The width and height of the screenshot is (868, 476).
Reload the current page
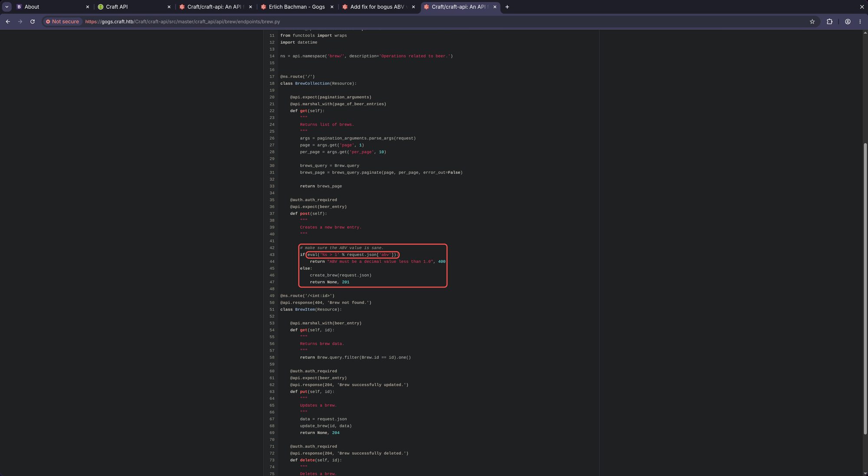pos(33,21)
